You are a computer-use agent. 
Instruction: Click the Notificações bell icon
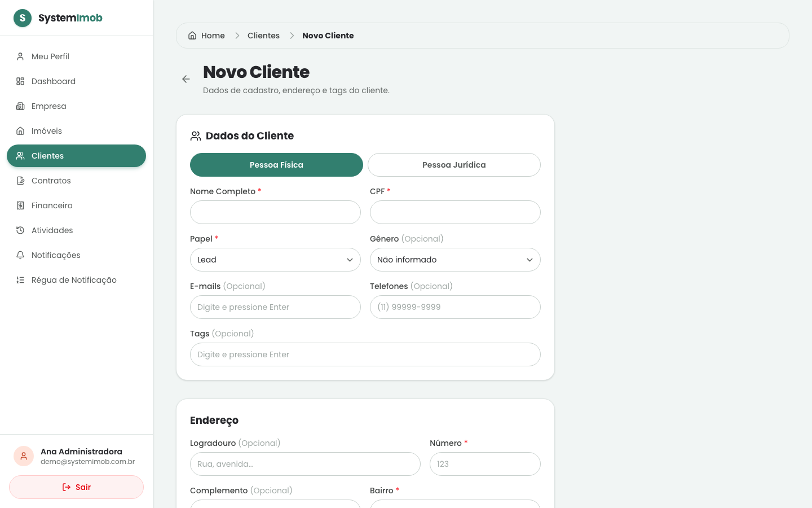[20, 255]
